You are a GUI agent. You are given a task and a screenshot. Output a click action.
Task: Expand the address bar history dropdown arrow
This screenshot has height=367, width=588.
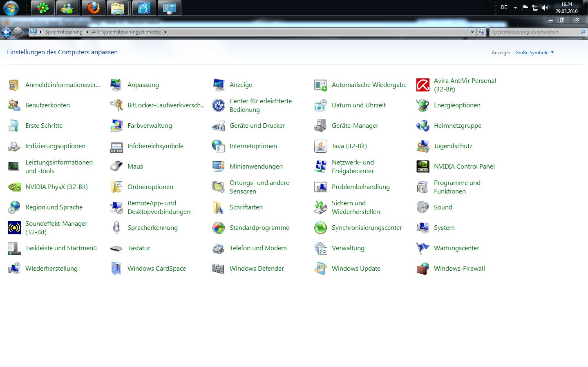pos(472,32)
